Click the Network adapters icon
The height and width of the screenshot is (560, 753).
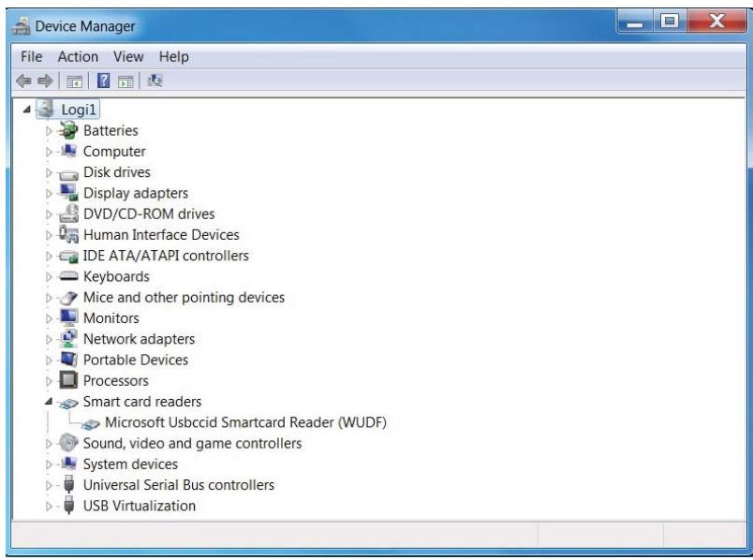(68, 339)
